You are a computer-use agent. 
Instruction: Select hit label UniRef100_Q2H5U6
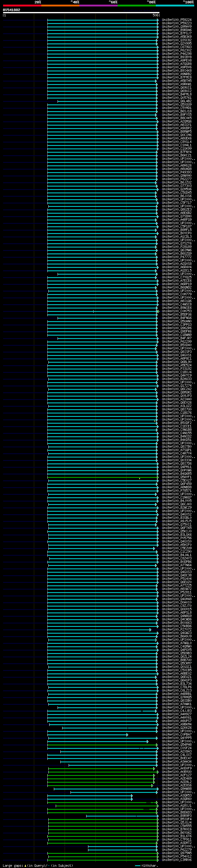point(177,189)
